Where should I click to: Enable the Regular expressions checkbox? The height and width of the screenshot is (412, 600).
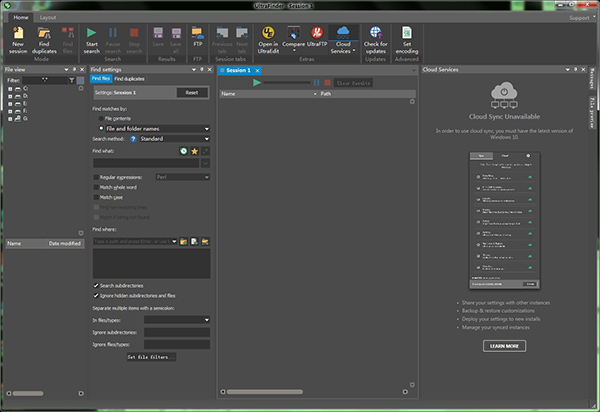(x=96, y=177)
